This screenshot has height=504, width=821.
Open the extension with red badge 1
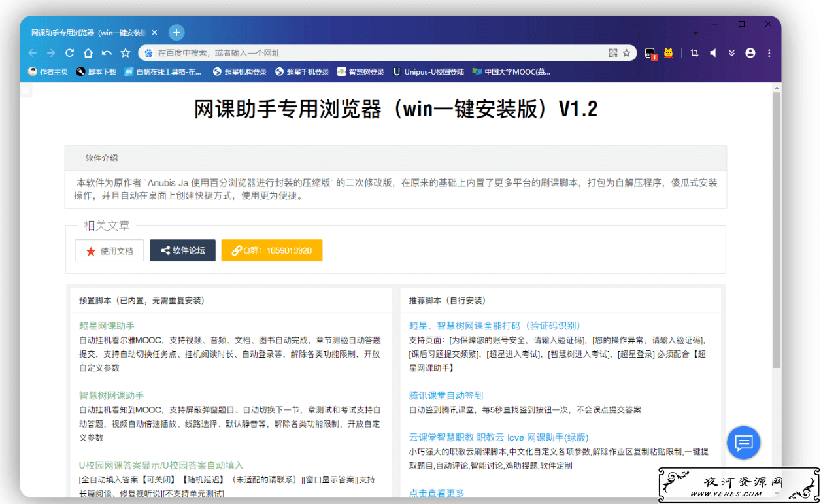(650, 54)
